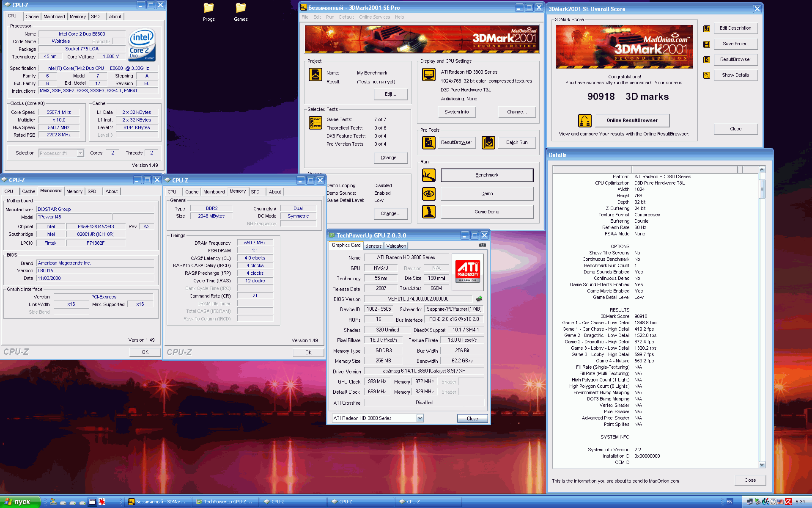Open the Default menu in 3DMark2001

pos(346,17)
